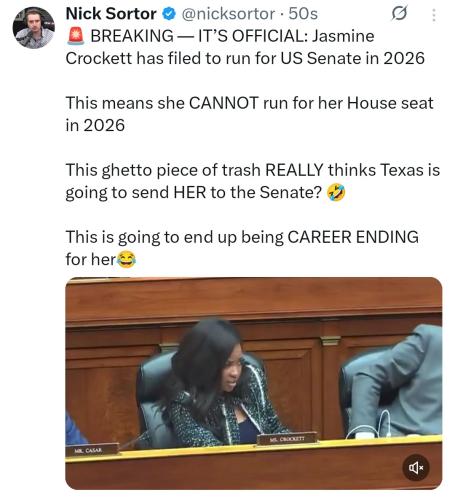This screenshot has width=455, height=500.
Task: Unmute the video with speaker icon
Action: (x=416, y=468)
